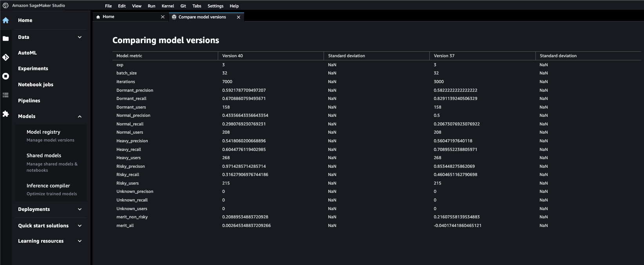This screenshot has height=265, width=644.
Task: Select the Compare model versions tab
Action: pyautogui.click(x=206, y=17)
